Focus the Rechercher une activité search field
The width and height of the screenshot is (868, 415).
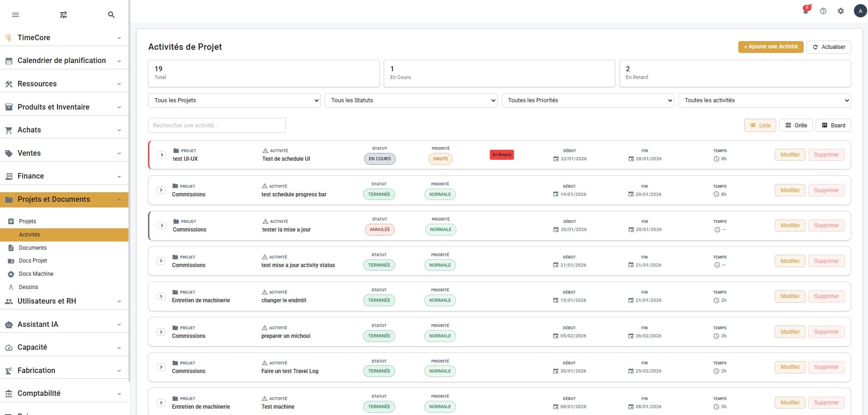pos(217,126)
